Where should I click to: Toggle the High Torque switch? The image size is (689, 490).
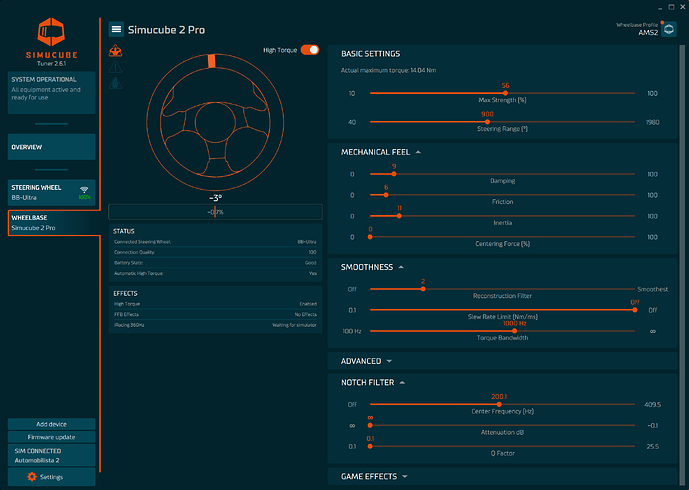pos(309,49)
